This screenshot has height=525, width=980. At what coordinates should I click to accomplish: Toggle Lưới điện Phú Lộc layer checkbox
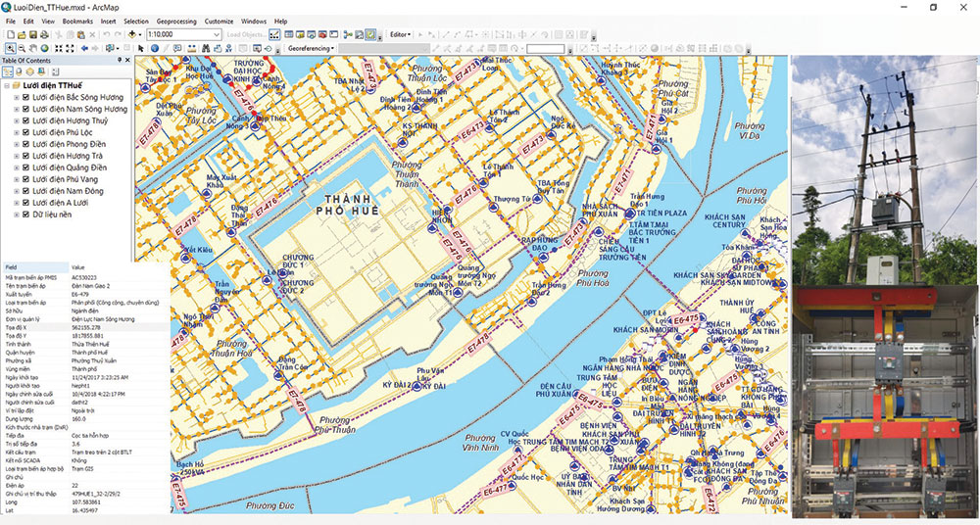(x=25, y=132)
